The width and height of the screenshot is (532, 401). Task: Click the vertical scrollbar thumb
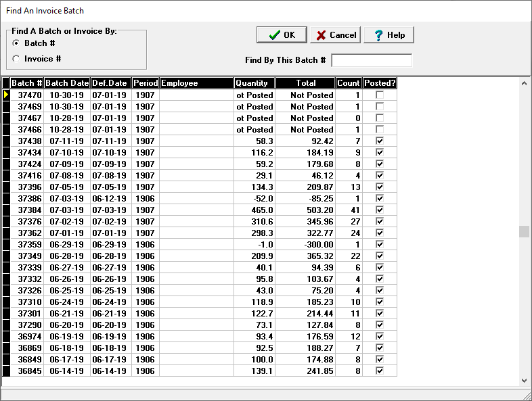524,232
